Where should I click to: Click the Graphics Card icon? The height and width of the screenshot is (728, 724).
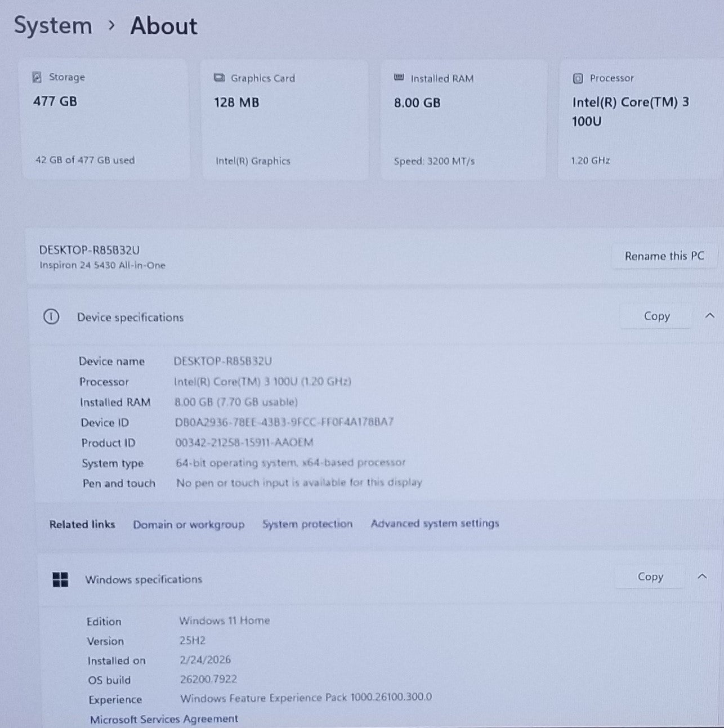click(219, 78)
